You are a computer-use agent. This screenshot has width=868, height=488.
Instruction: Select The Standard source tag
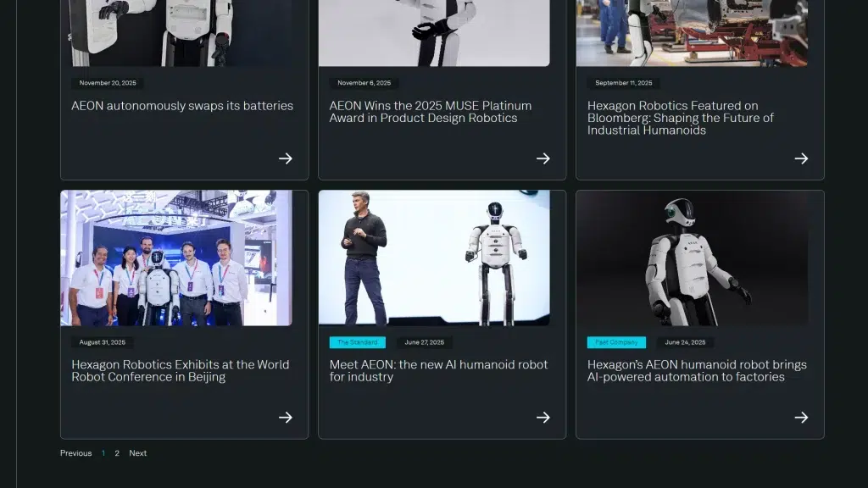click(358, 342)
